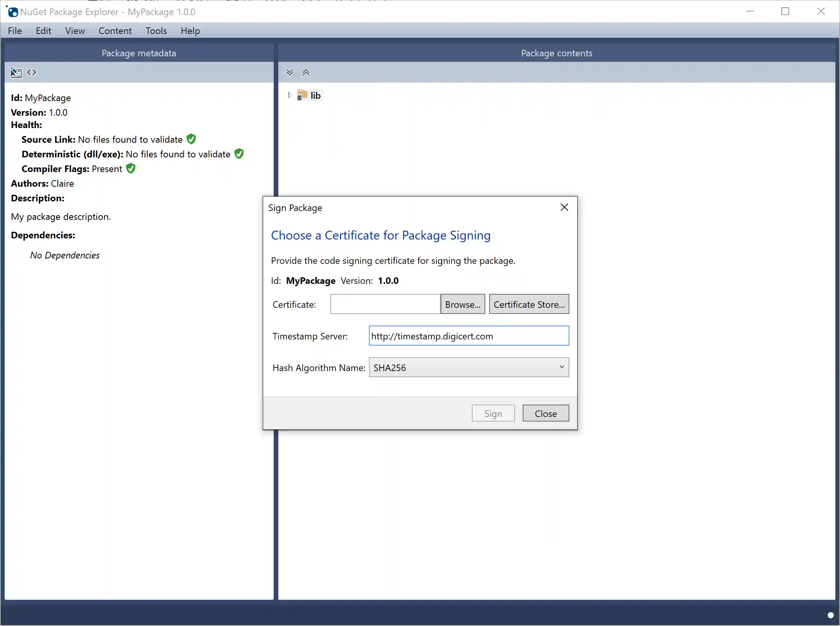The height and width of the screenshot is (626, 840).
Task: Open the Tools menu
Action: (156, 30)
